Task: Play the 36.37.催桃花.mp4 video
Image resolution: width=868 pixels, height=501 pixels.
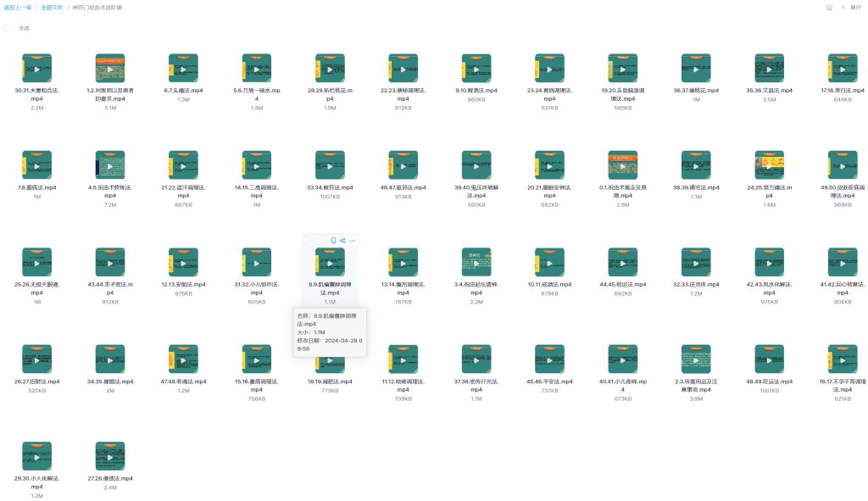Action: [x=696, y=69]
